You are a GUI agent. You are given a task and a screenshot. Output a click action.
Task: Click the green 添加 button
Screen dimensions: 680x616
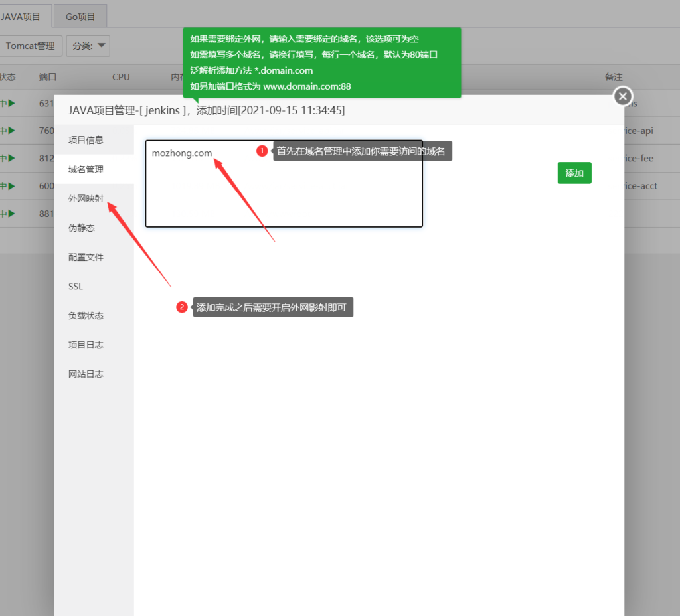pos(574,173)
